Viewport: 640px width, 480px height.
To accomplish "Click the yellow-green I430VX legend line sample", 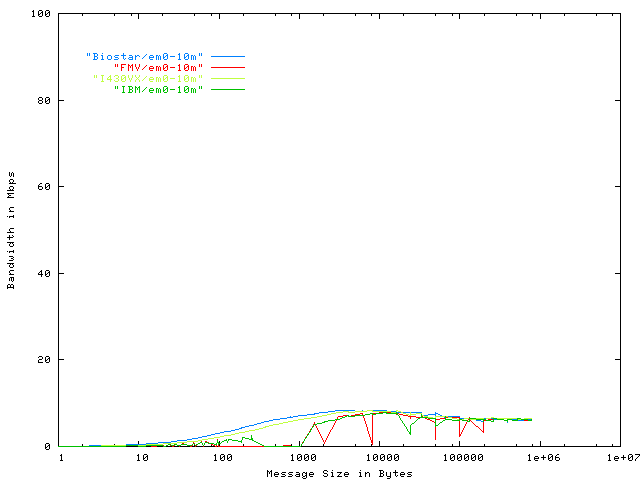I will [x=228, y=78].
